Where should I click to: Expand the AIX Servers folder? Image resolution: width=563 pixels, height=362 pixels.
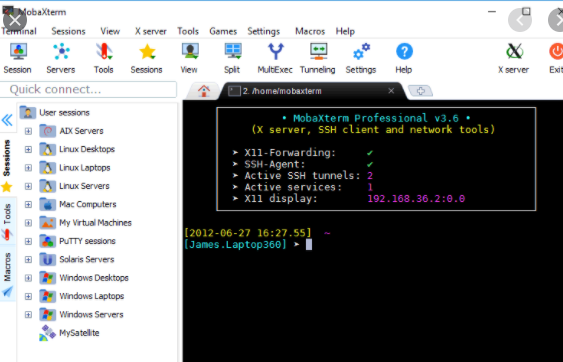[x=28, y=131]
